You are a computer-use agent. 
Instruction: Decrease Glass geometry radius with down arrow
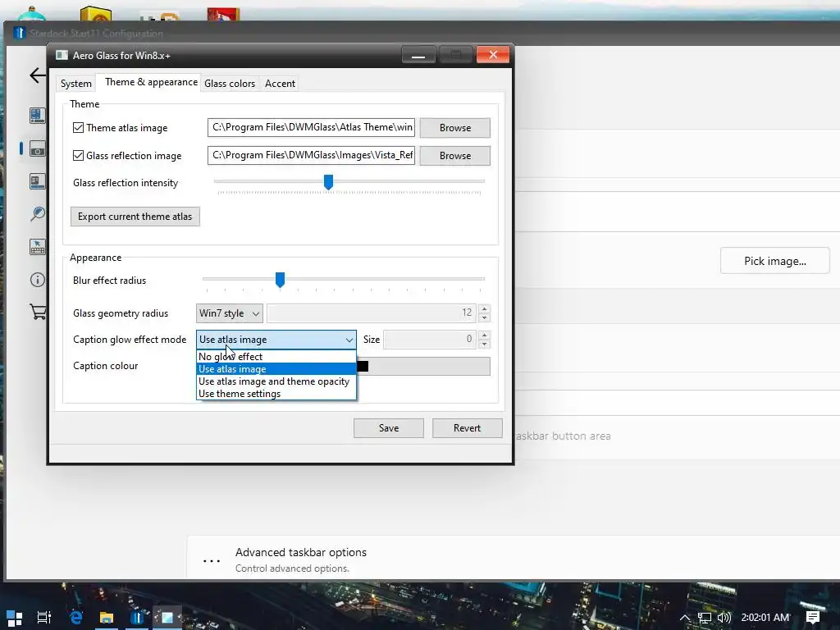[484, 317]
